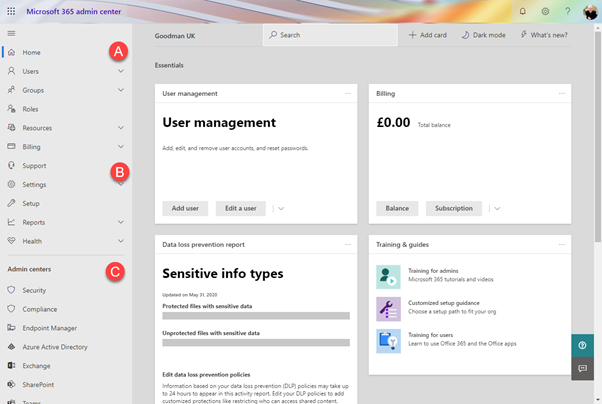Open Customized setup guidance thumbnail

[388, 309]
